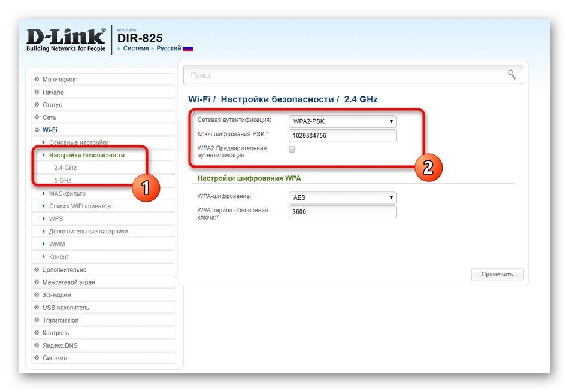Open the Сетевая аутентификация dropdown
Viewport: 569px width, 392px height.
(342, 121)
